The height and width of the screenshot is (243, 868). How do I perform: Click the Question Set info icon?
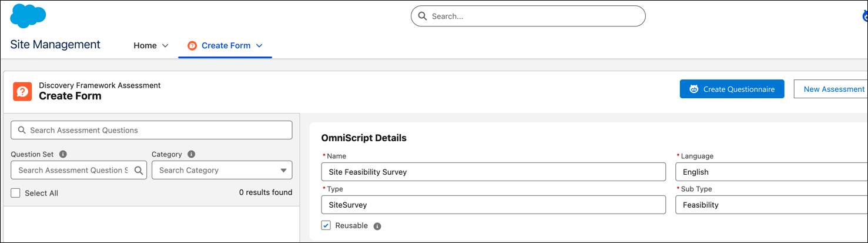tap(63, 154)
